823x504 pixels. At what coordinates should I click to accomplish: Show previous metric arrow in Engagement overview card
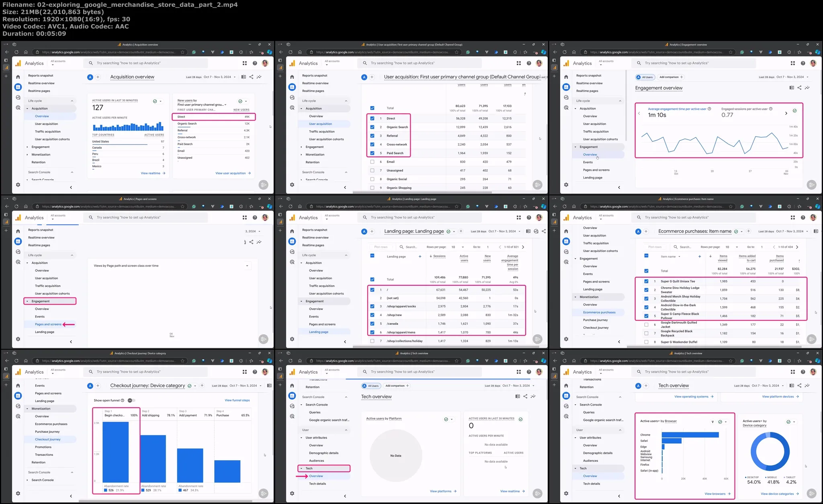(x=639, y=113)
